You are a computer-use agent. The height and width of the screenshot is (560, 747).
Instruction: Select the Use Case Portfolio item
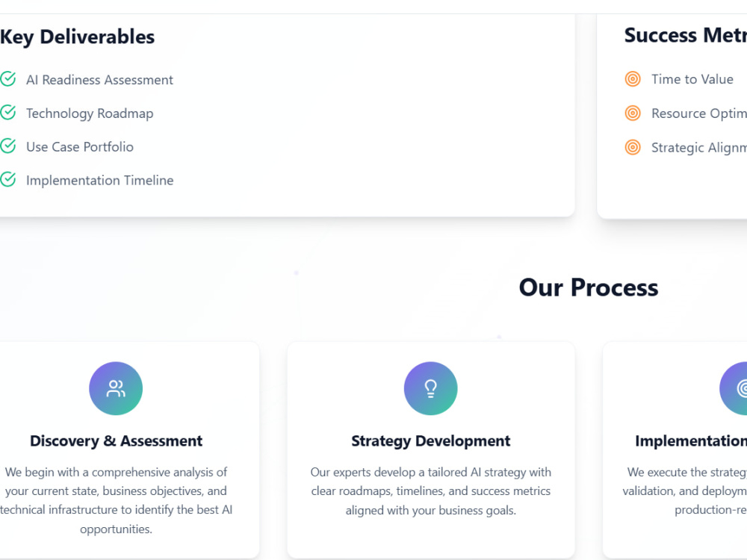80,146
